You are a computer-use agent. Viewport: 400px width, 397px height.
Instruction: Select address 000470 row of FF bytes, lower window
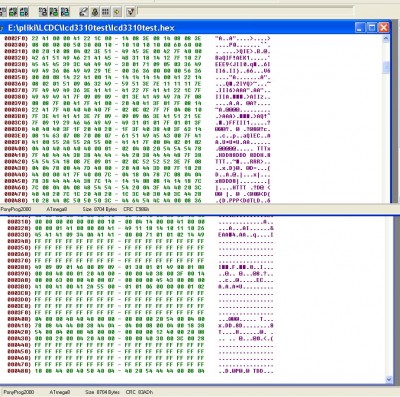[x=140, y=365]
